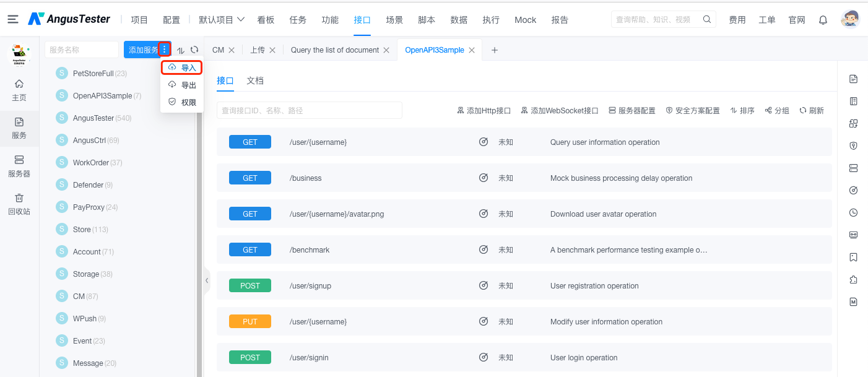Switch to the 文档 sub-tab
Image resolution: width=868 pixels, height=377 pixels.
255,80
